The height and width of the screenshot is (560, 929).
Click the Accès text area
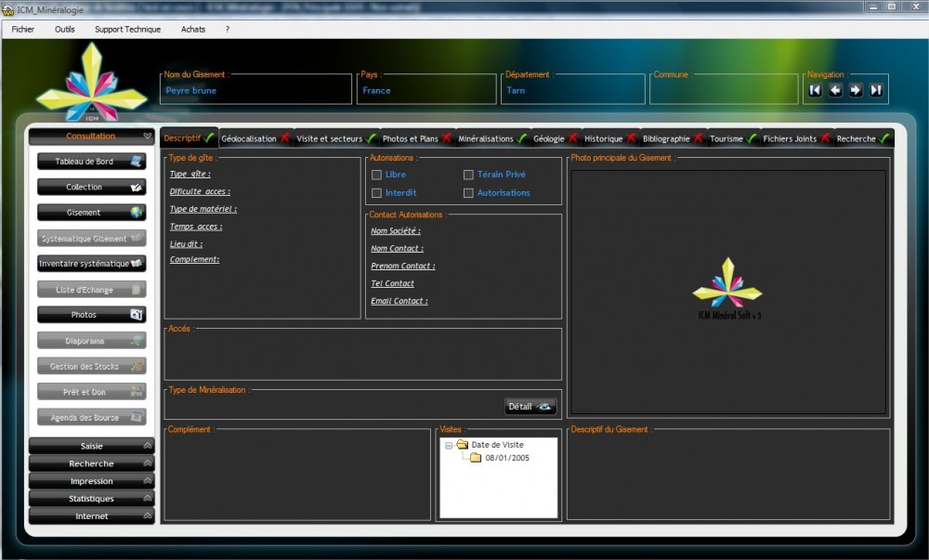click(x=362, y=357)
